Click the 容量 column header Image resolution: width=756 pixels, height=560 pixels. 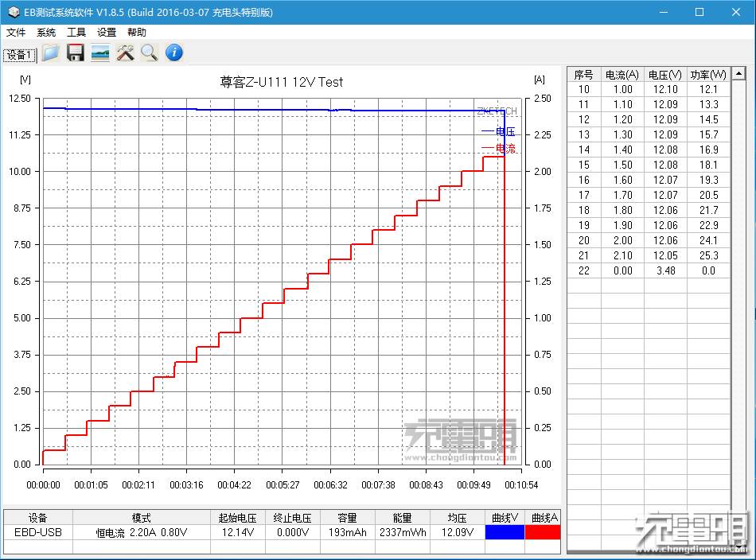pyautogui.click(x=347, y=518)
